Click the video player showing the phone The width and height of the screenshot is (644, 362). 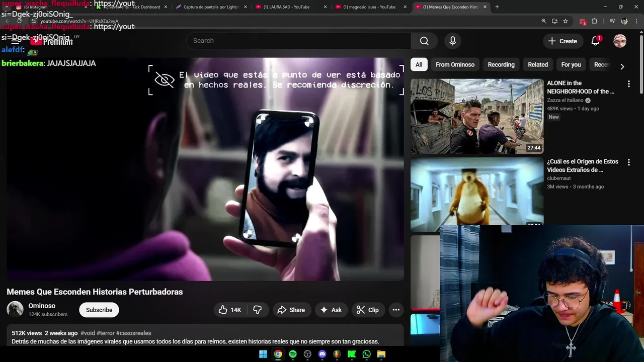[x=205, y=169]
